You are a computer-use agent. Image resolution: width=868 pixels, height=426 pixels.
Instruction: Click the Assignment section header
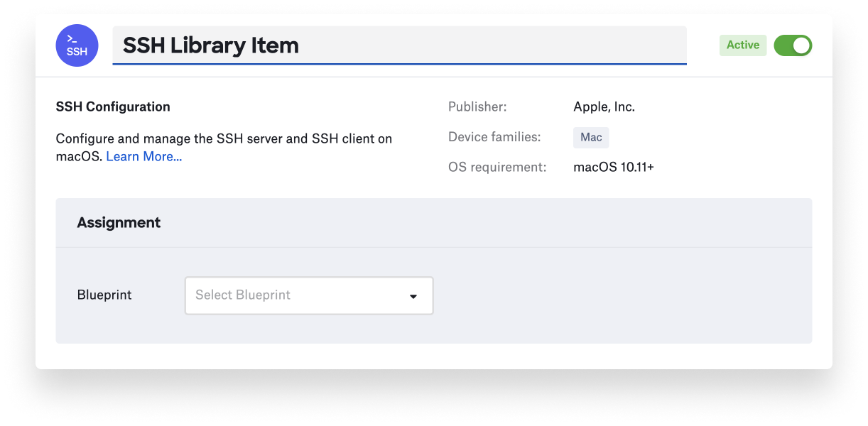tap(119, 222)
